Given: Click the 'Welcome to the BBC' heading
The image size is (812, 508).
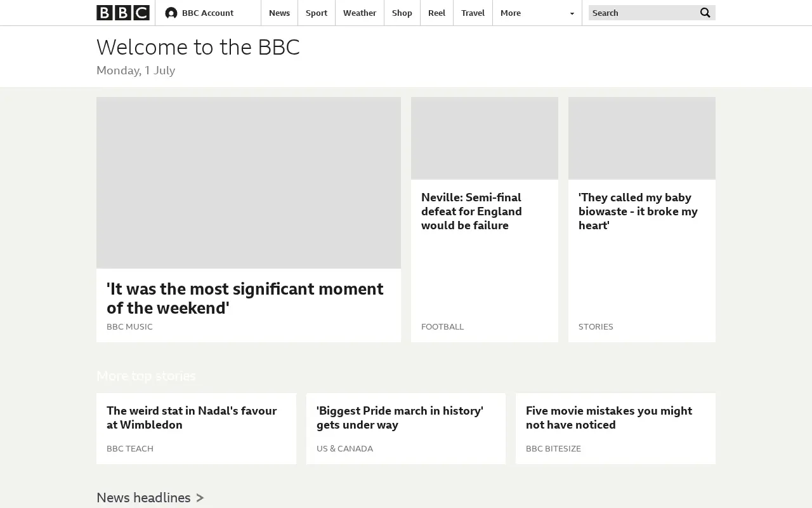Looking at the screenshot, I should coord(198,48).
